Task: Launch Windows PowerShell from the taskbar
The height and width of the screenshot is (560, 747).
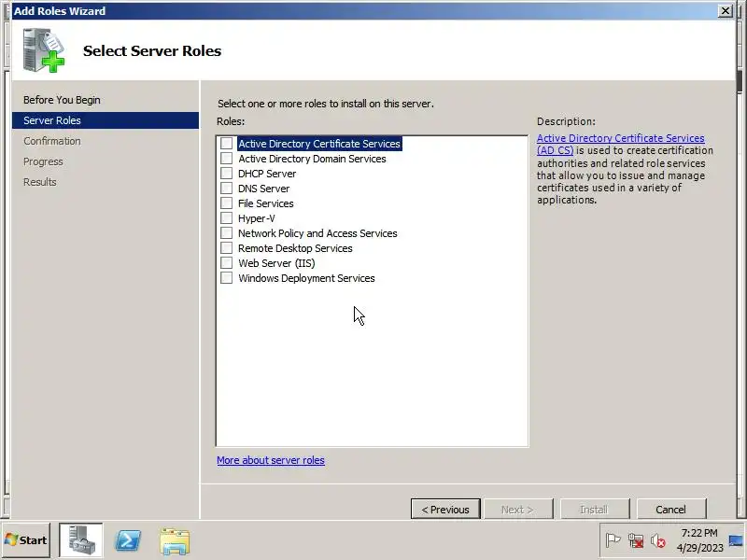Action: (x=128, y=540)
